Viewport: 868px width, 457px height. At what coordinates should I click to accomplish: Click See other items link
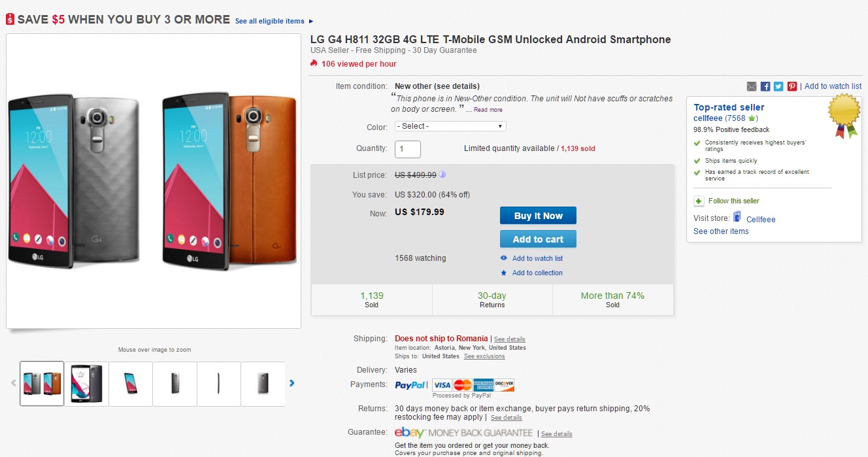[721, 231]
